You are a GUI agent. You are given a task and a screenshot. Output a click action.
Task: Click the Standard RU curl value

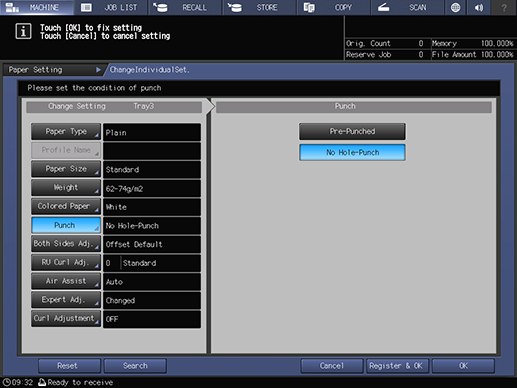(161, 263)
